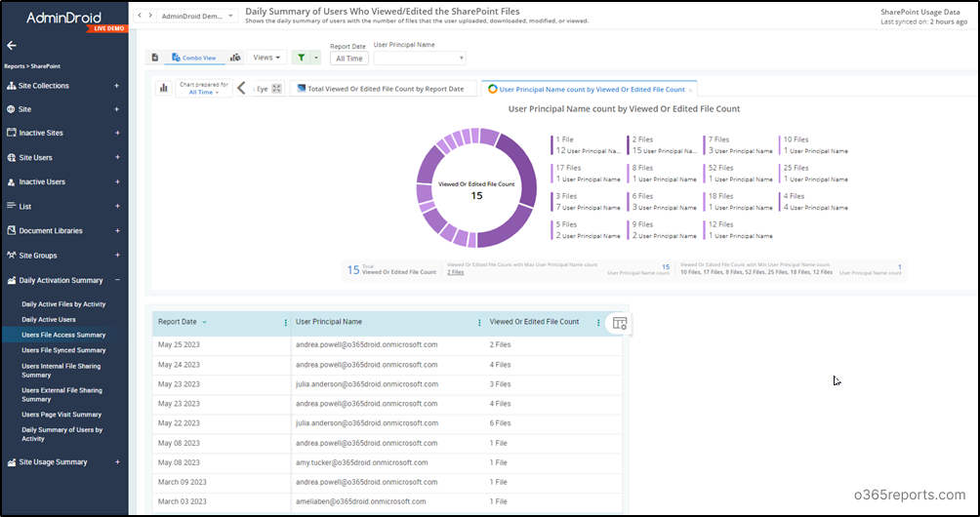Viewport: 980px width, 517px height.
Task: Click amy.tucker@o365droid.onmicrosoft.com cell
Action: click(x=362, y=462)
